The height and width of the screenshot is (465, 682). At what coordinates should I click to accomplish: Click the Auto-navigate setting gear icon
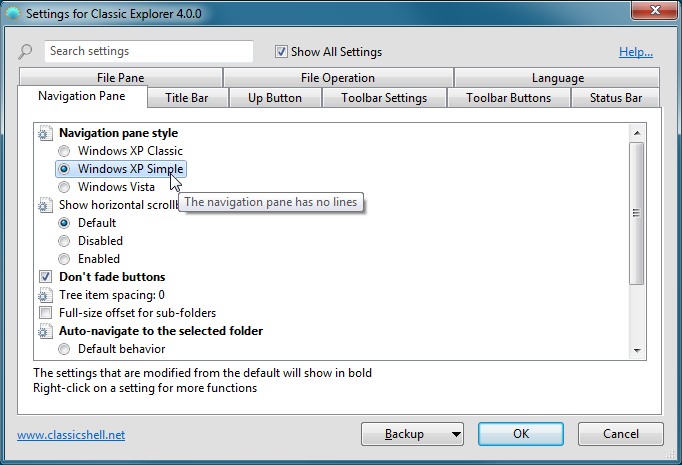pos(45,331)
